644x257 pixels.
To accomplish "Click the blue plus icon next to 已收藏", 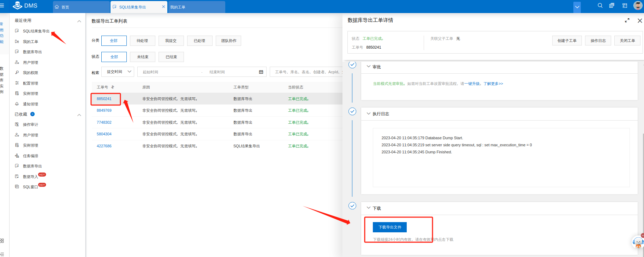I will coord(32,114).
